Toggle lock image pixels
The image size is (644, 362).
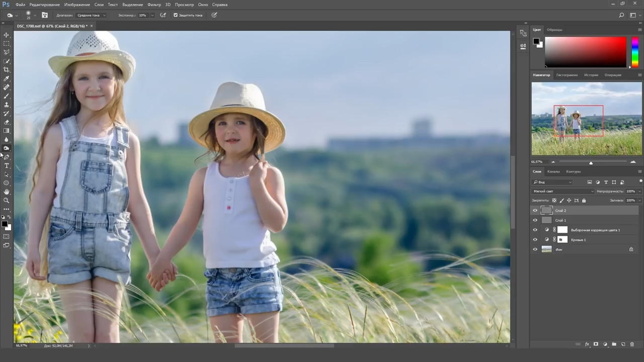[x=562, y=201]
